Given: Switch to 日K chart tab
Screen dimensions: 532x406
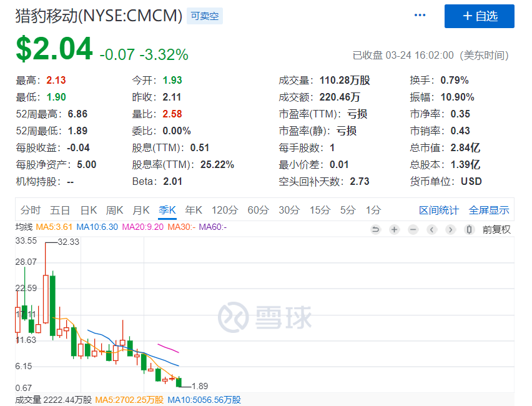Looking at the screenshot, I should (x=89, y=210).
